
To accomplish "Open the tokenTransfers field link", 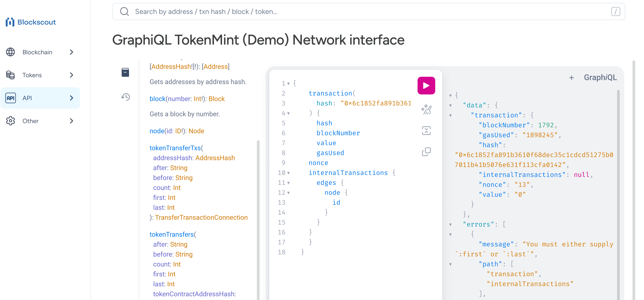I will point(172,234).
